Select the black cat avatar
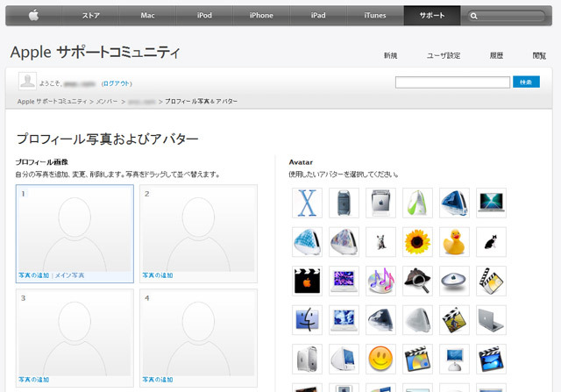 click(x=491, y=242)
